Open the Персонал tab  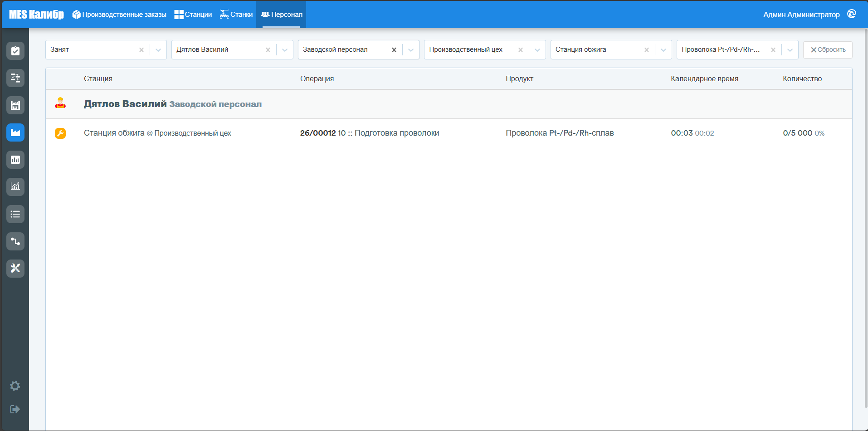(281, 15)
